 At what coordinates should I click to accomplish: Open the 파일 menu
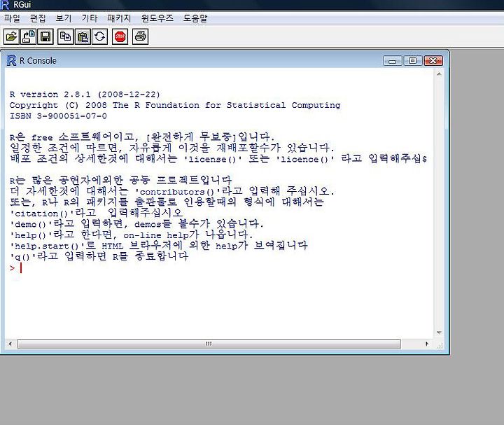tap(12, 18)
